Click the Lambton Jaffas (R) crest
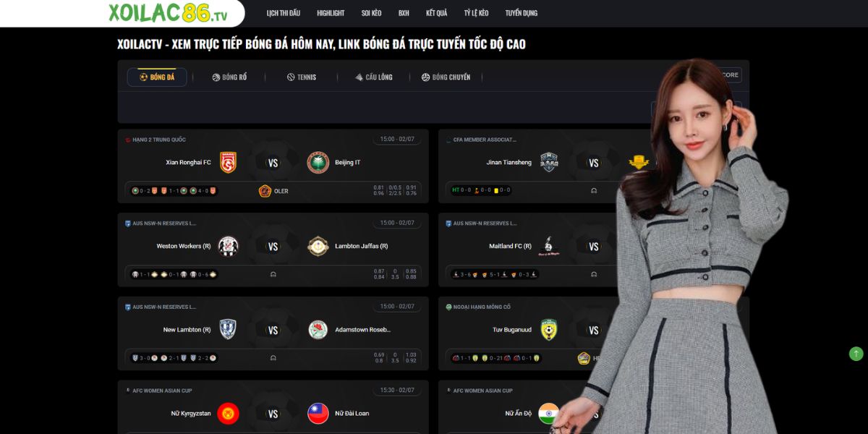 pos(318,246)
